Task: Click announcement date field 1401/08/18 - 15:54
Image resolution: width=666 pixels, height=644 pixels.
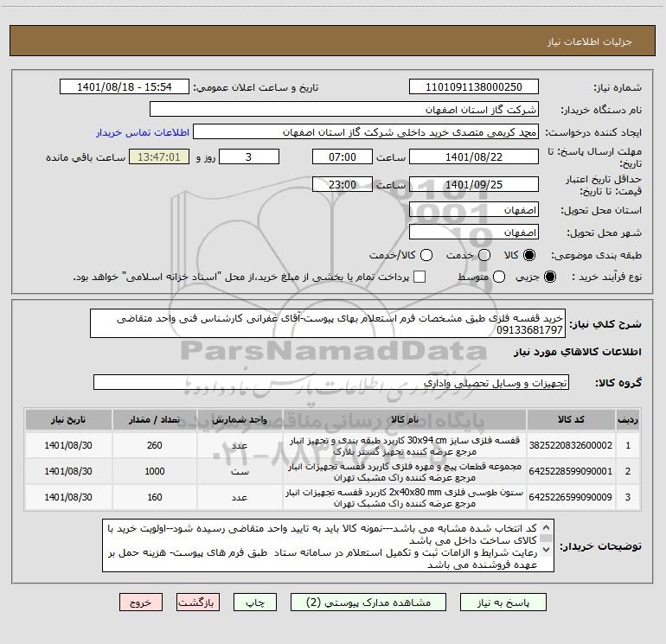Action: pos(125,86)
